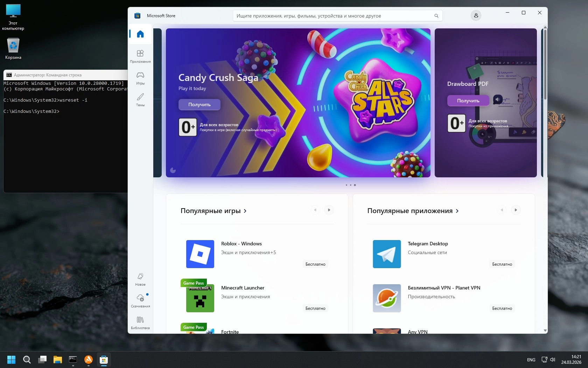Click the scroll-down arrow of the Store page
The height and width of the screenshot is (368, 588).
pos(545,330)
